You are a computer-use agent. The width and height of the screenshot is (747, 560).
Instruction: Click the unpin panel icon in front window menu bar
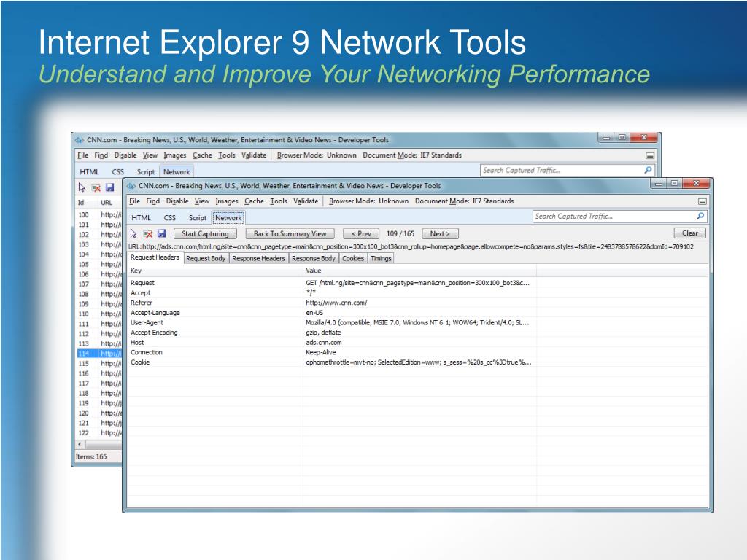point(703,201)
